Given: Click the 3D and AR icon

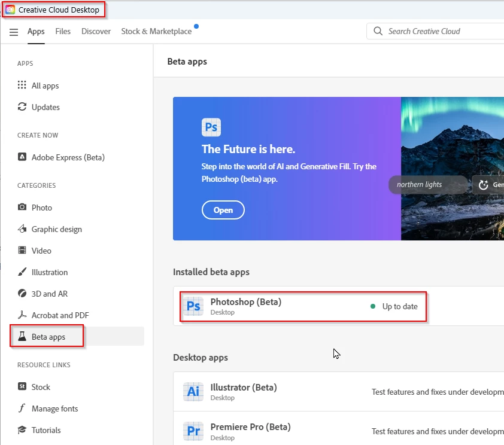Looking at the screenshot, I should tap(22, 293).
